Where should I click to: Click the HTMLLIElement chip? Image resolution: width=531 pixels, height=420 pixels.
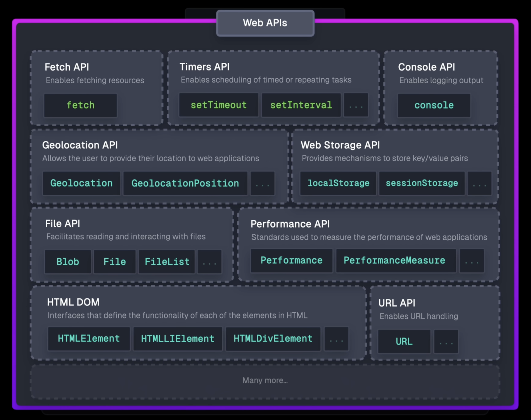pos(178,339)
